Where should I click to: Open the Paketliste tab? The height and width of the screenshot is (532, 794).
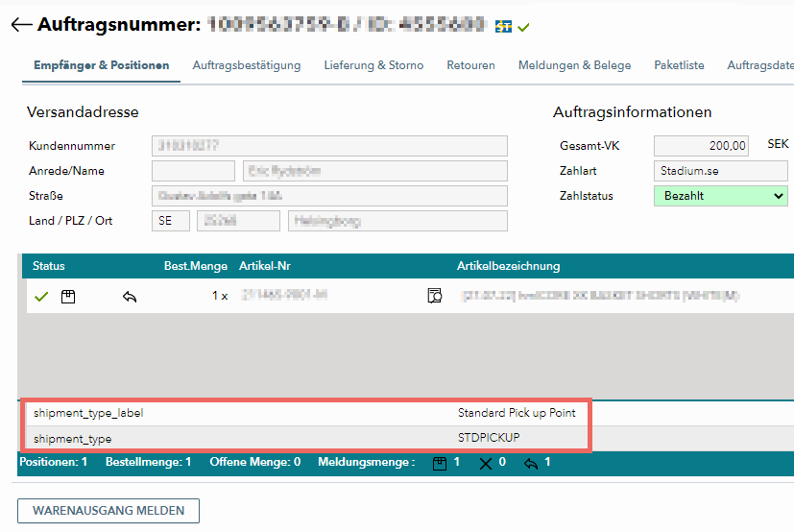tap(679, 65)
